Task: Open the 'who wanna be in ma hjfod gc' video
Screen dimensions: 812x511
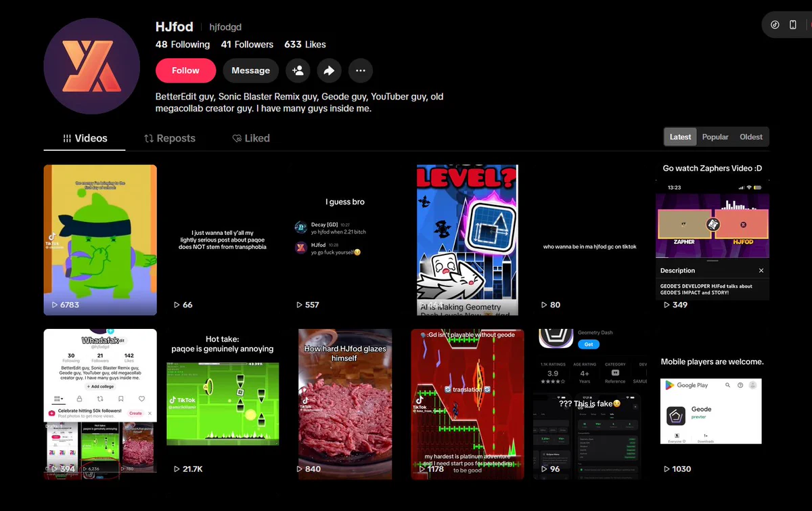Action: tap(590, 240)
